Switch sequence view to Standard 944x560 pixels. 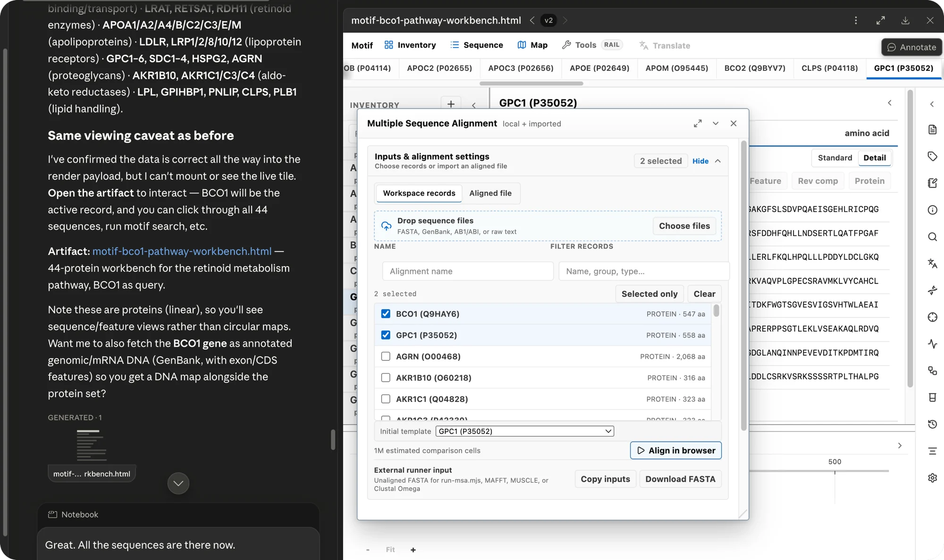pos(835,158)
